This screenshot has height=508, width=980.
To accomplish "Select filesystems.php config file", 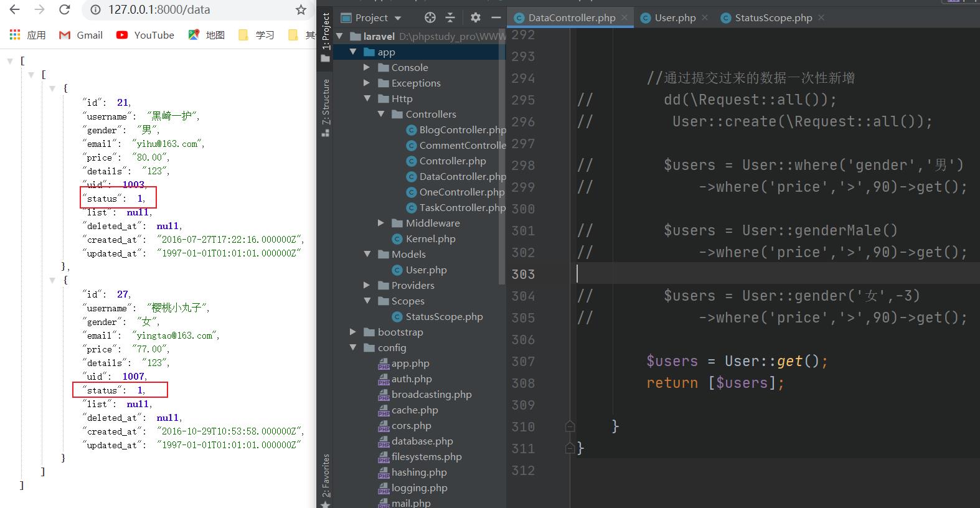I will point(420,456).
